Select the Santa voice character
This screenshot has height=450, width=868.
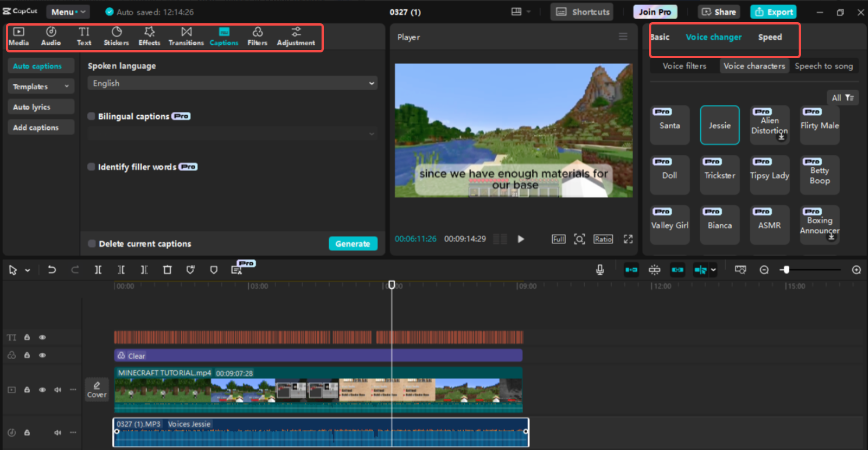(x=670, y=125)
